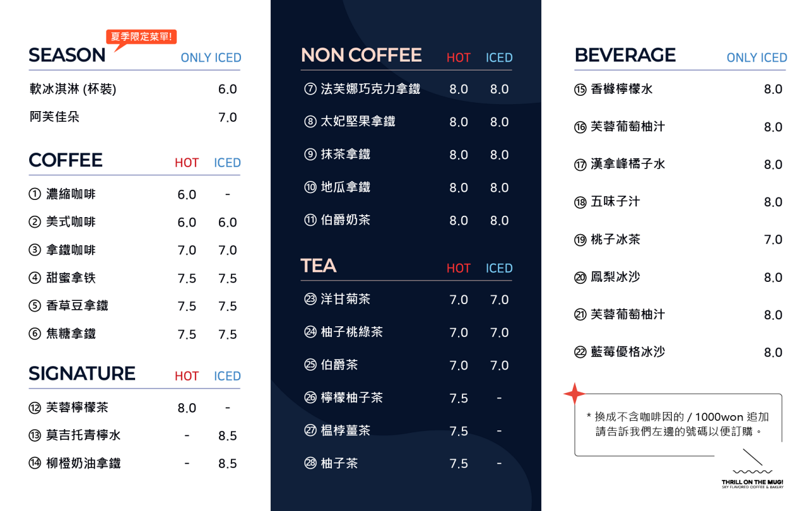Select item ㉓ 洋甘菊茶
This screenshot has height=511, width=812.
(x=337, y=299)
